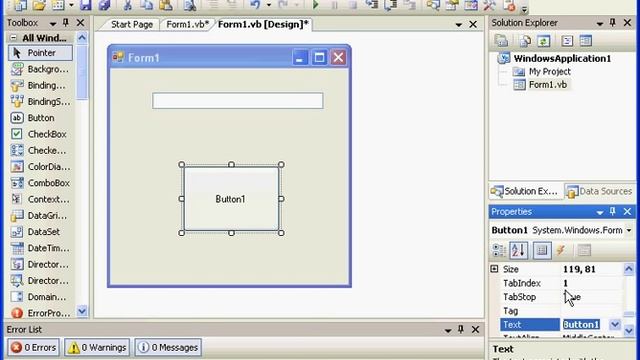
Task: Open the Error List window position dropdown
Action: pyautogui.click(x=448, y=330)
